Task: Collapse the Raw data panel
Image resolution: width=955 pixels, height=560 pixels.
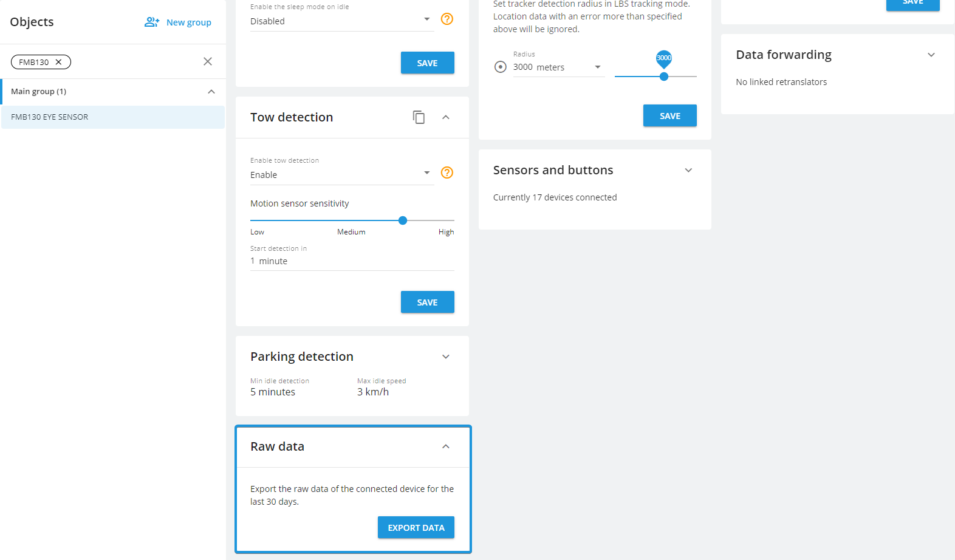Action: pos(446,446)
